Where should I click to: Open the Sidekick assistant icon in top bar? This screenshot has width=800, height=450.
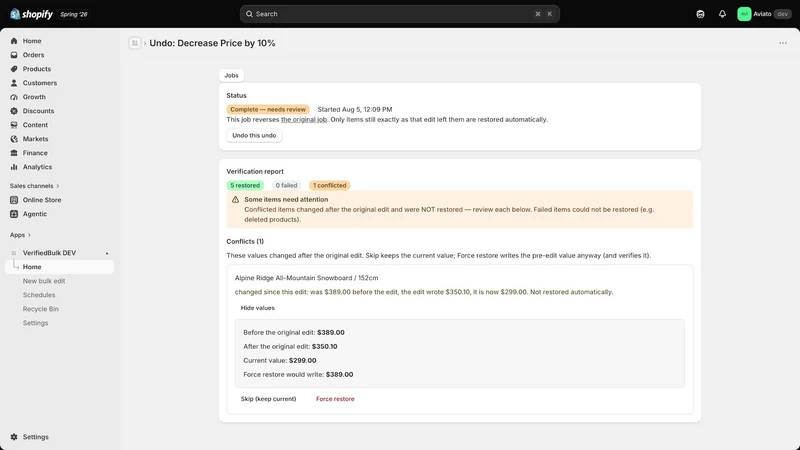tap(700, 14)
